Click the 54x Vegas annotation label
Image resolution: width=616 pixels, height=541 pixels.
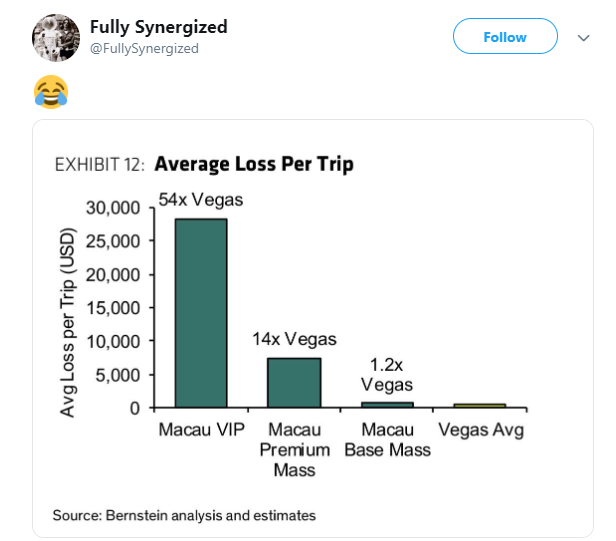click(201, 200)
